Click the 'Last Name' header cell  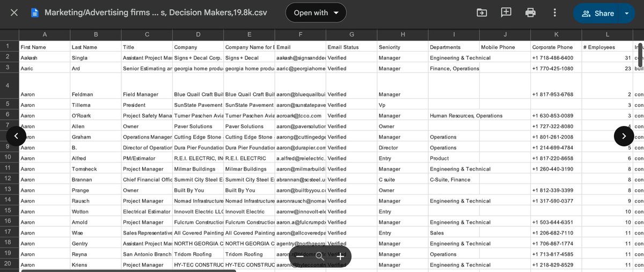point(96,47)
